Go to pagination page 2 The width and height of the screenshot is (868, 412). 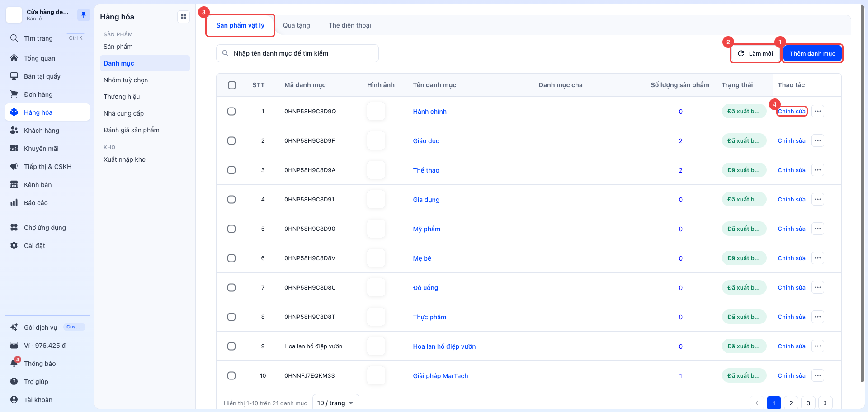click(x=791, y=403)
